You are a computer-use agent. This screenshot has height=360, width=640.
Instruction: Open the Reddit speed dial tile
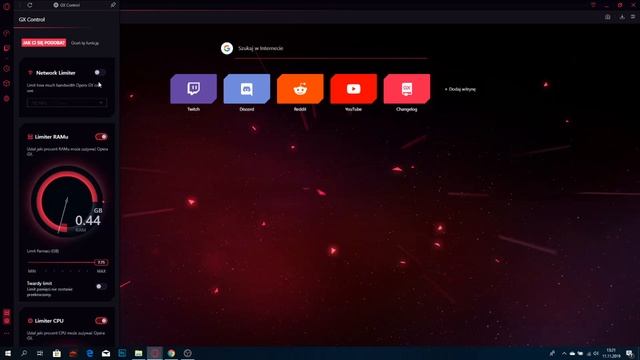[300, 89]
